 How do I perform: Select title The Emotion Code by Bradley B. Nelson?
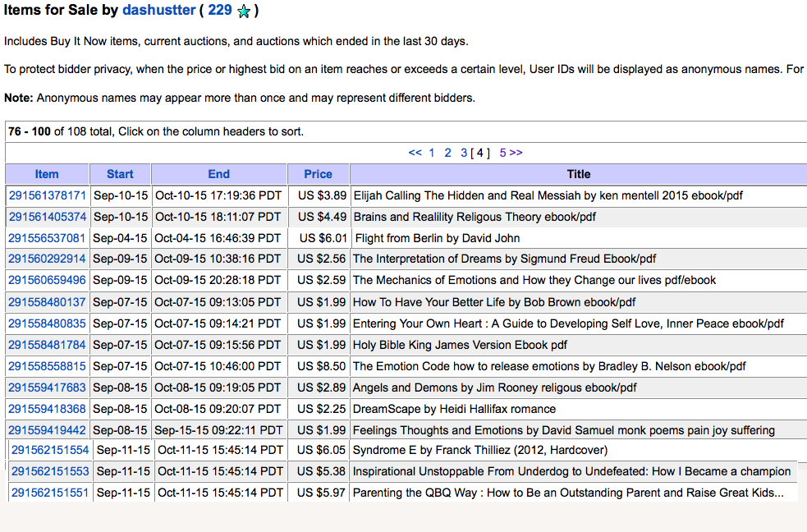pos(549,366)
